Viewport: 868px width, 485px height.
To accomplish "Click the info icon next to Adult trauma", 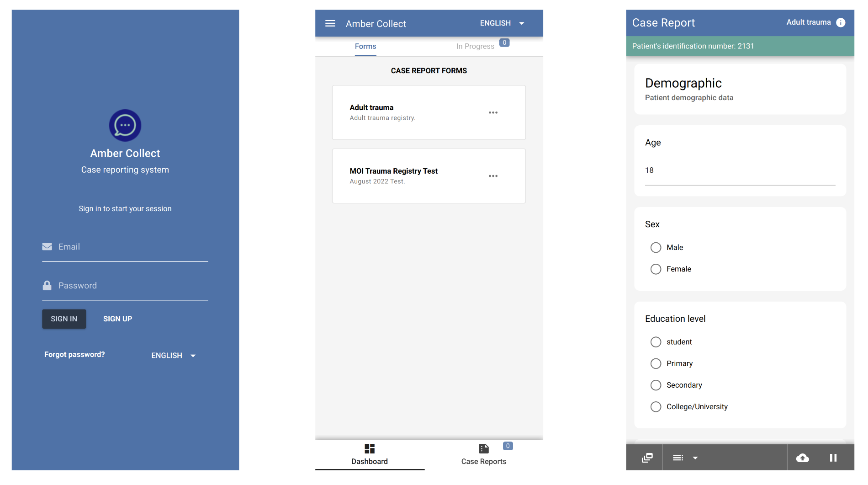I will (x=841, y=22).
